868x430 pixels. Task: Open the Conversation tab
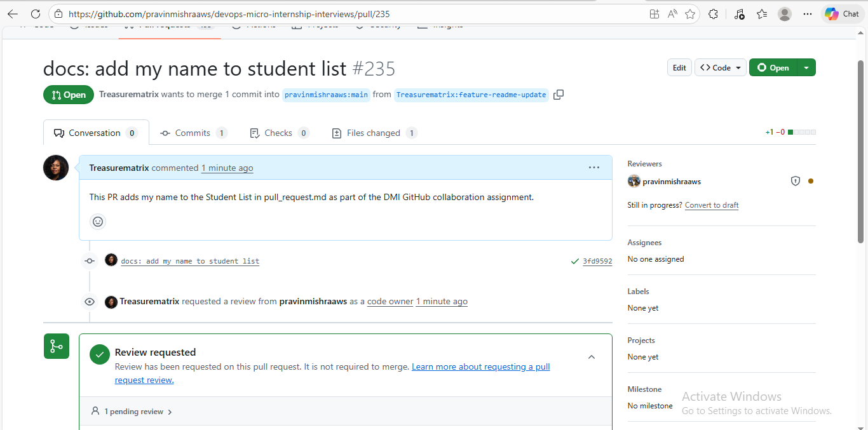pyautogui.click(x=96, y=133)
